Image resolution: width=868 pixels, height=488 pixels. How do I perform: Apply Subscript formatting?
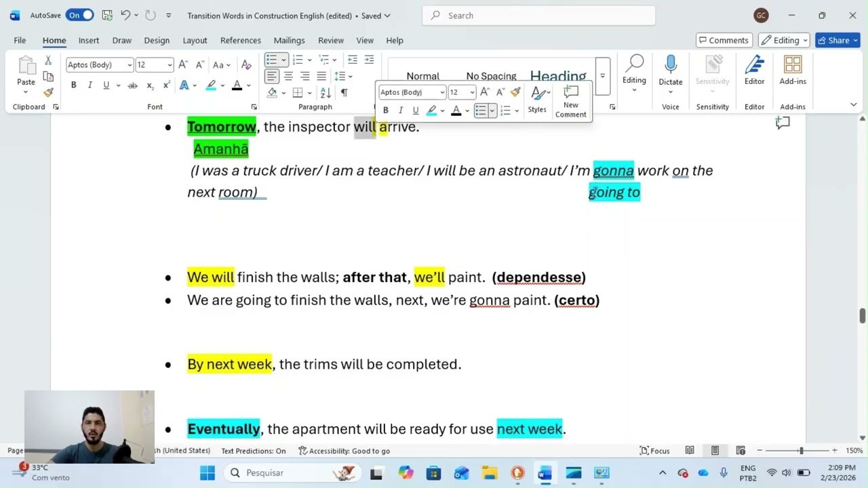(x=150, y=85)
